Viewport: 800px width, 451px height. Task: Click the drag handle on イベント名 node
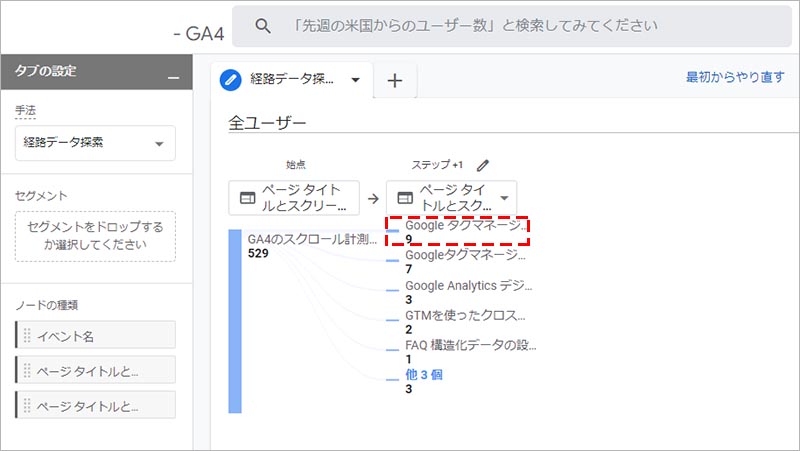click(27, 335)
